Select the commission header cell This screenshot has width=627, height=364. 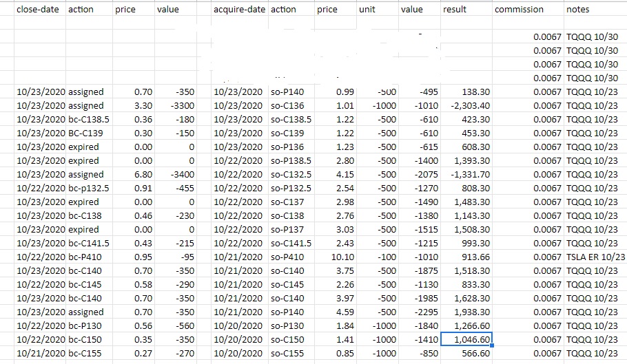[x=519, y=10]
